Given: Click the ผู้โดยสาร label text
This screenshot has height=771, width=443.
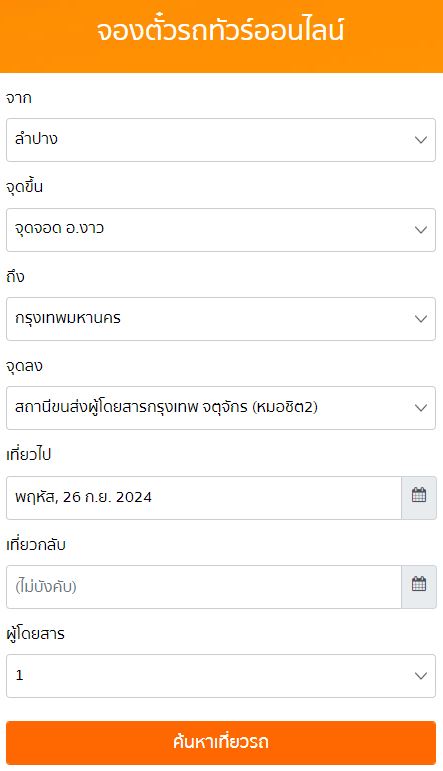Looking at the screenshot, I should point(35,634).
